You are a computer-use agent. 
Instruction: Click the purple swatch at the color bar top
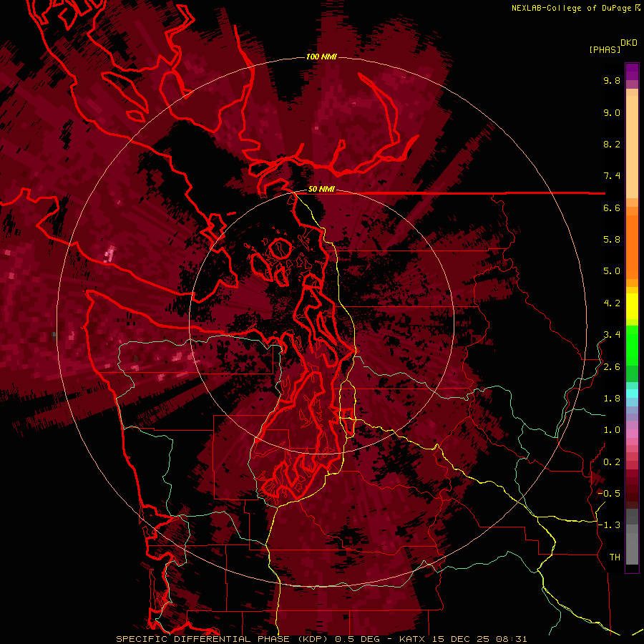[x=632, y=72]
